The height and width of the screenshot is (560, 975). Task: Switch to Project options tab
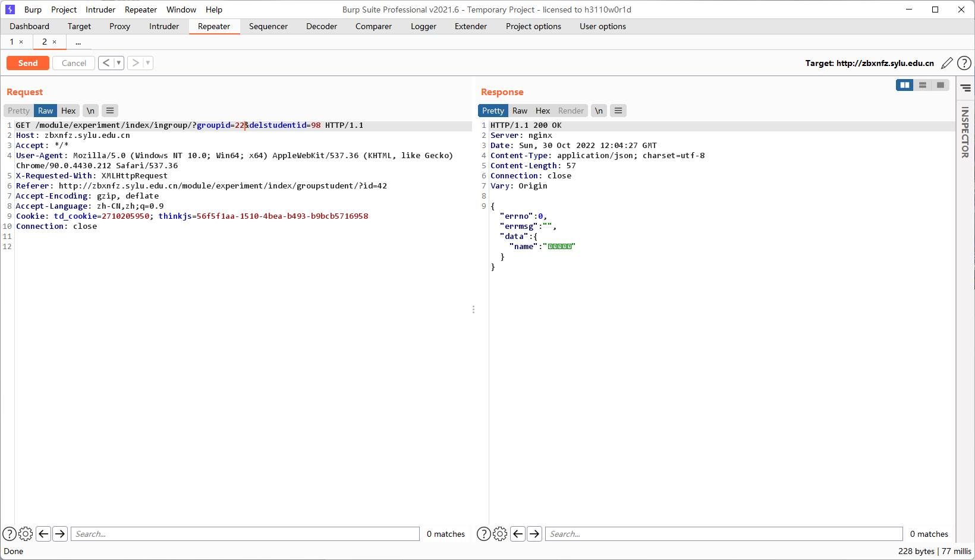(x=533, y=26)
